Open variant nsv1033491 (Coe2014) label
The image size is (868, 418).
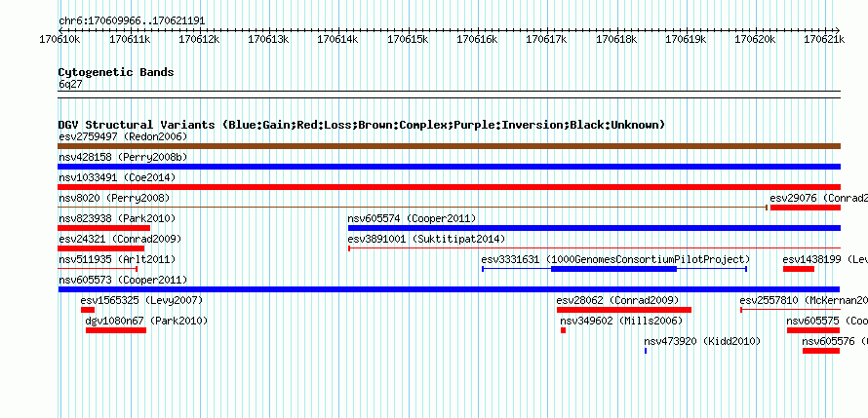(117, 177)
